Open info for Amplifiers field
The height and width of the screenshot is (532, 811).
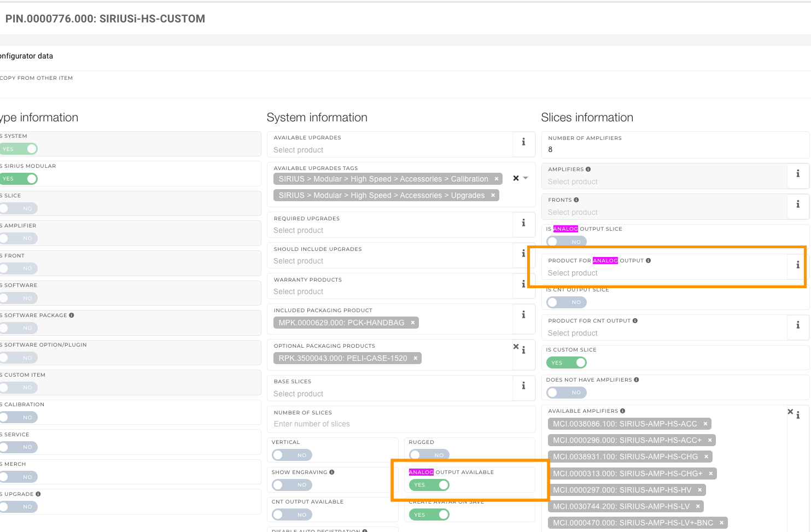point(798,174)
